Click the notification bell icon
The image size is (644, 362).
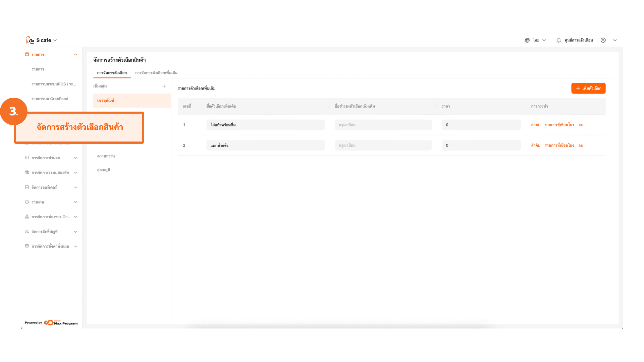click(558, 40)
